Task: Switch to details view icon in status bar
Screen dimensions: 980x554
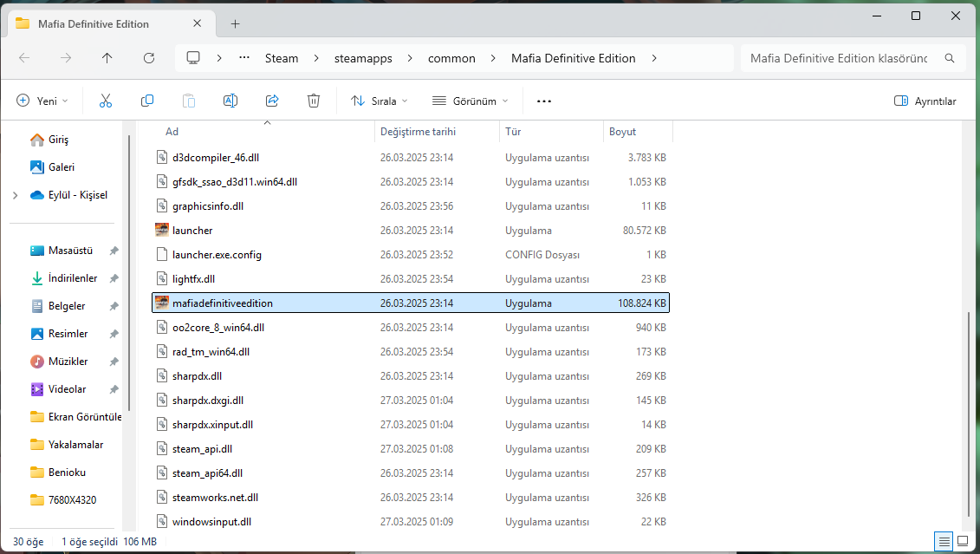Action: 944,541
